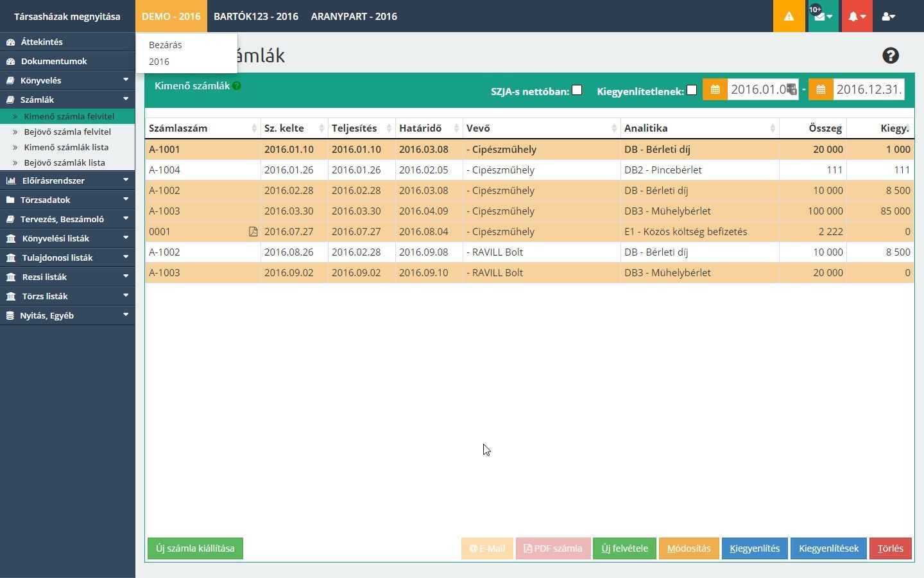The height and width of the screenshot is (578, 924).
Task: Click the end date calendar icon
Action: click(x=821, y=89)
